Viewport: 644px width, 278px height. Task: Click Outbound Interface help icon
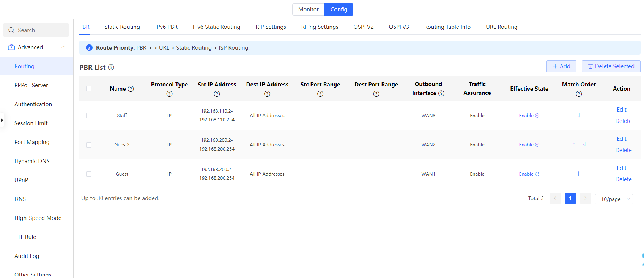pos(441,93)
